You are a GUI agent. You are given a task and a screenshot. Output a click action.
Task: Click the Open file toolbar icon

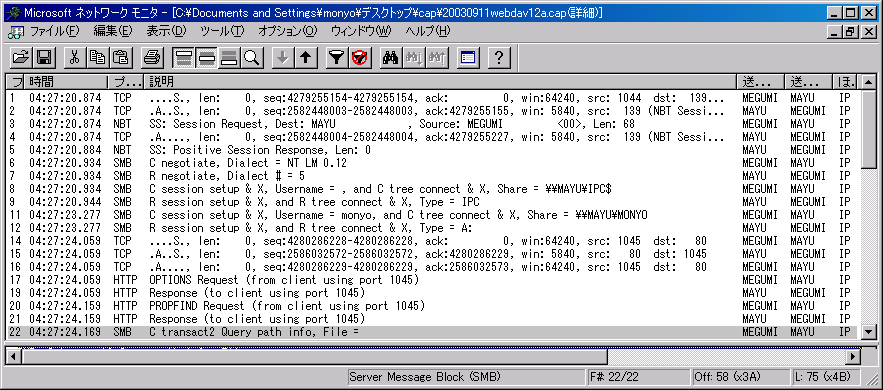point(21,57)
